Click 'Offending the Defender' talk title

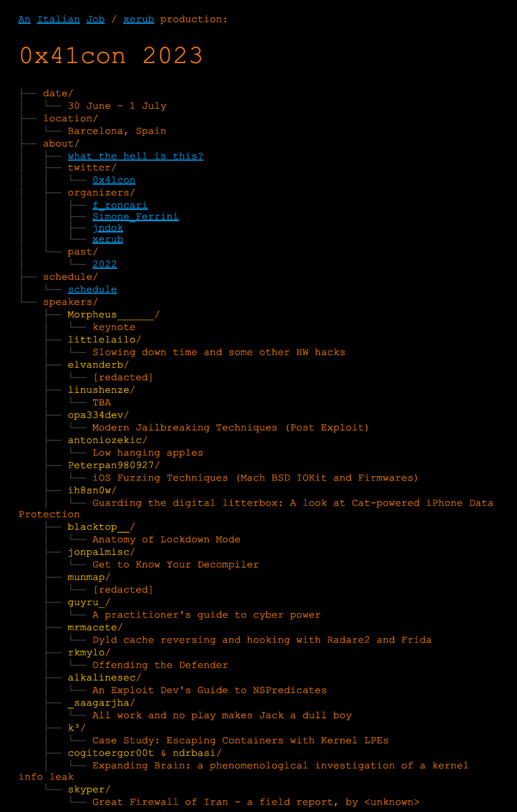(160, 665)
